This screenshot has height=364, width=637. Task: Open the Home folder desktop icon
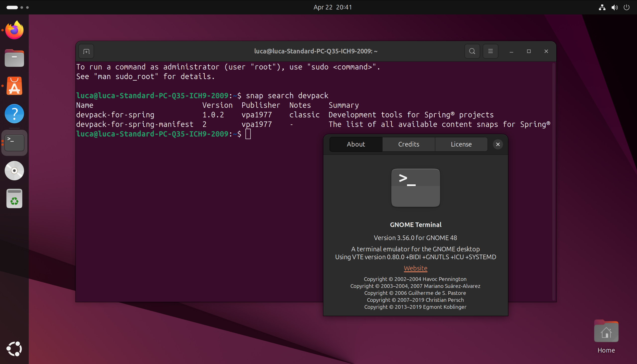point(606,336)
